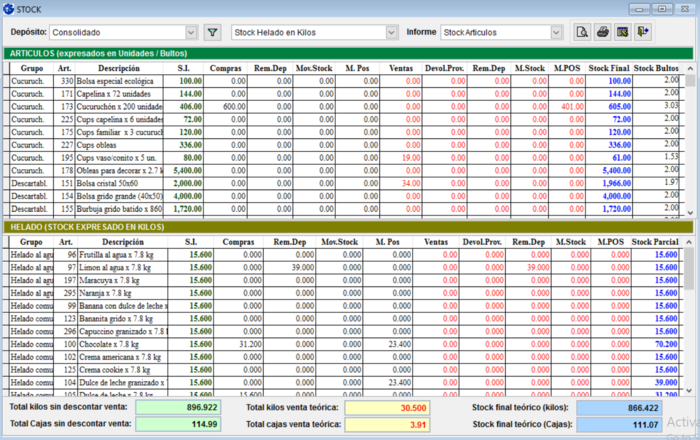Click the printer icon
Viewport: 700px width, 440px height.
pos(603,32)
